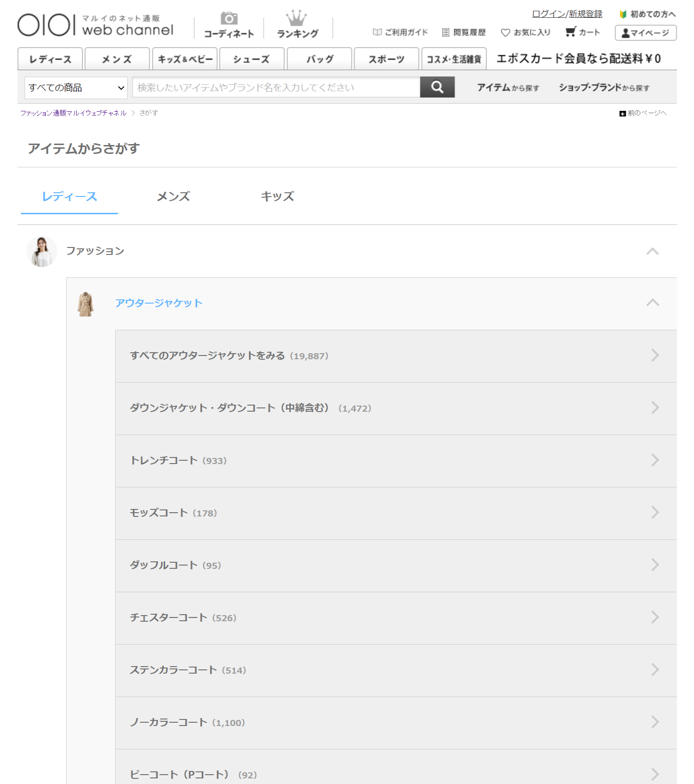Viewport: 694px width, 784px height.
Task: Open the crown Ranking icon
Action: point(297,19)
